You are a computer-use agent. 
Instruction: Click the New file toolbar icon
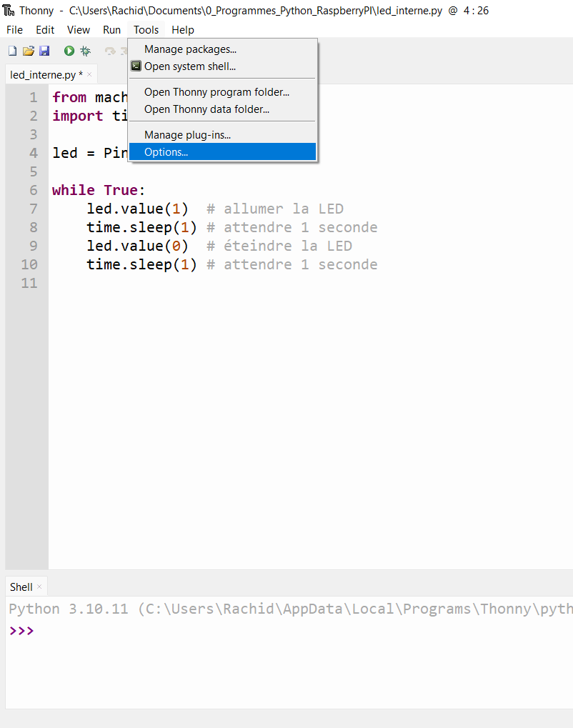click(12, 51)
